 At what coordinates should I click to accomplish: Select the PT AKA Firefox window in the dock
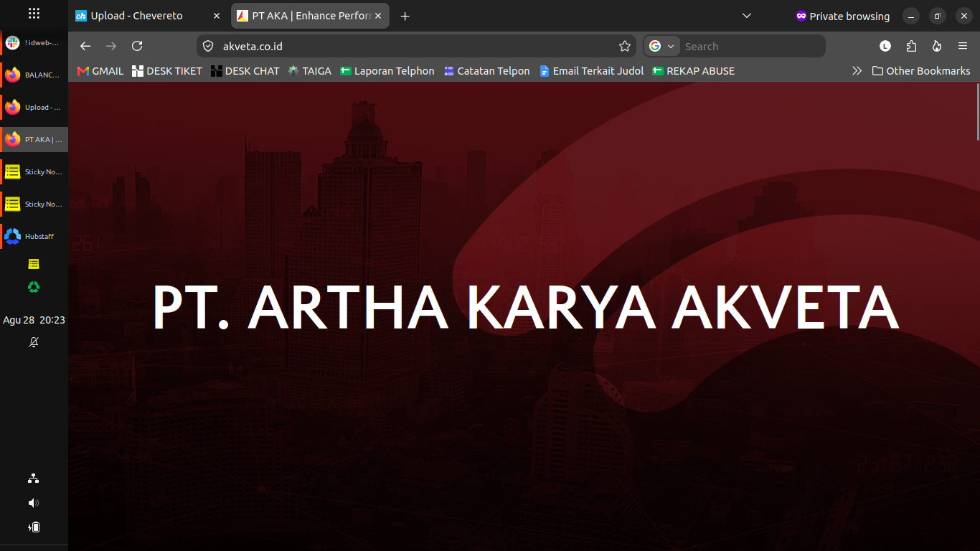coord(34,139)
